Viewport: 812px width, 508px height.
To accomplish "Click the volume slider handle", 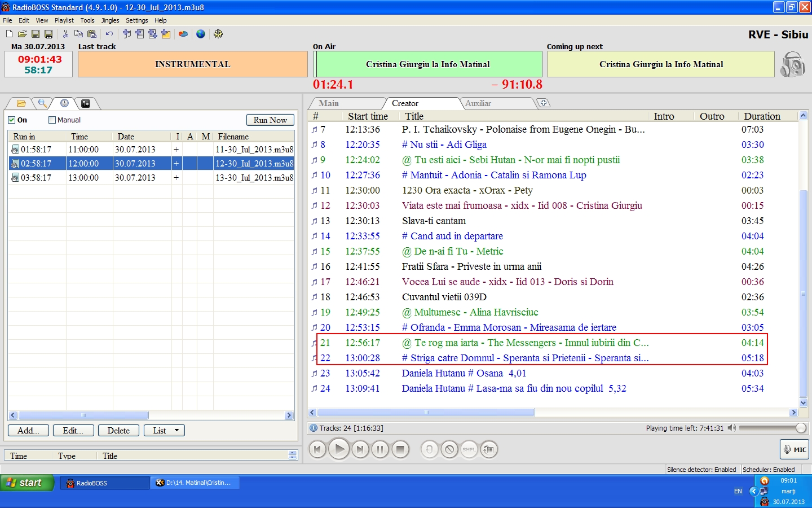I will (801, 428).
